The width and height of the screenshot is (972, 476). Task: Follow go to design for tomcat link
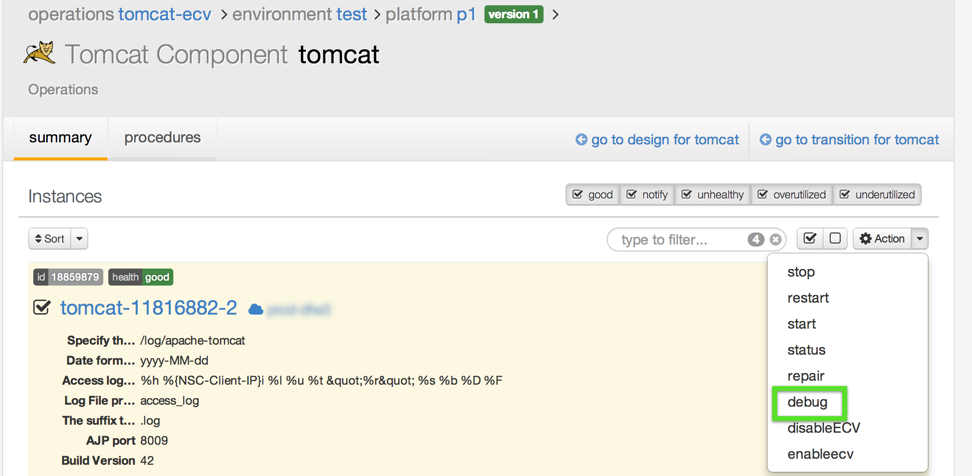point(657,139)
